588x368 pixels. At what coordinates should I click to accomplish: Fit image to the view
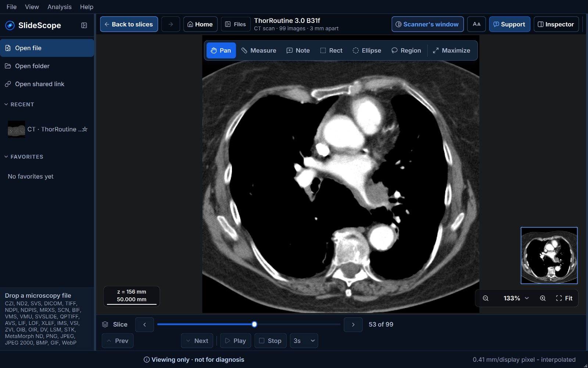pyautogui.click(x=564, y=298)
